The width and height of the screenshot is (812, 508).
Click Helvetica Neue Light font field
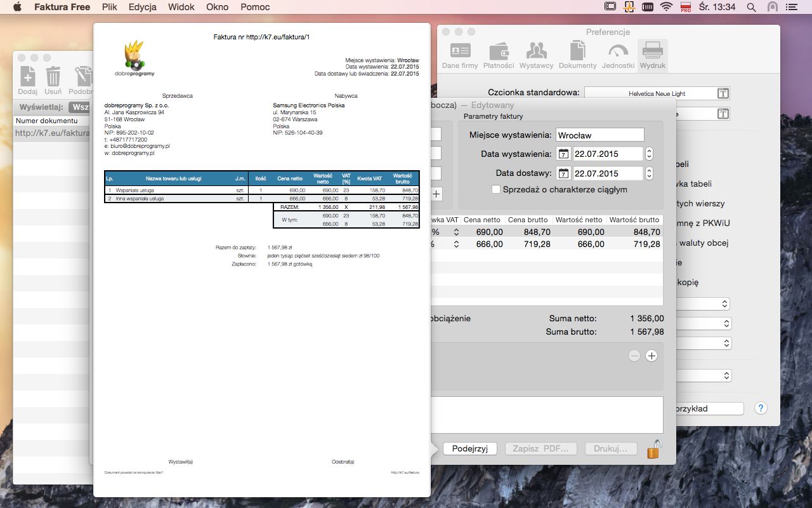tap(657, 93)
